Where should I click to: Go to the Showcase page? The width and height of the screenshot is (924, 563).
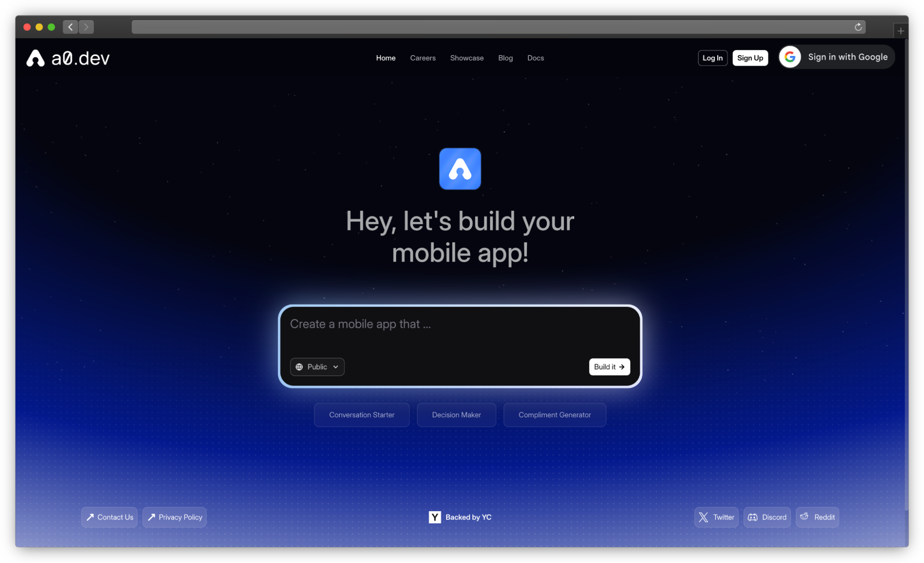[x=466, y=58]
